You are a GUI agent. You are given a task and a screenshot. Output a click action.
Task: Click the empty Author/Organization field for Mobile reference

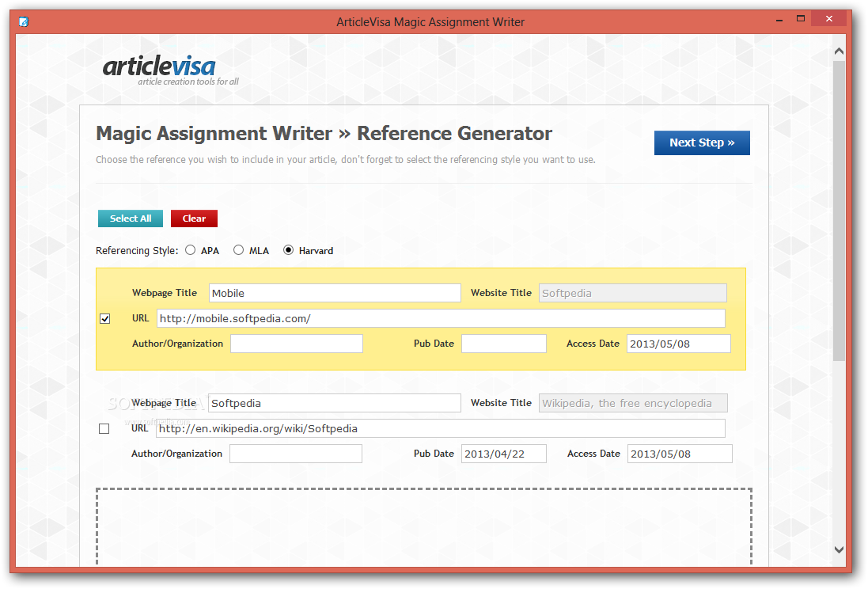(x=297, y=344)
